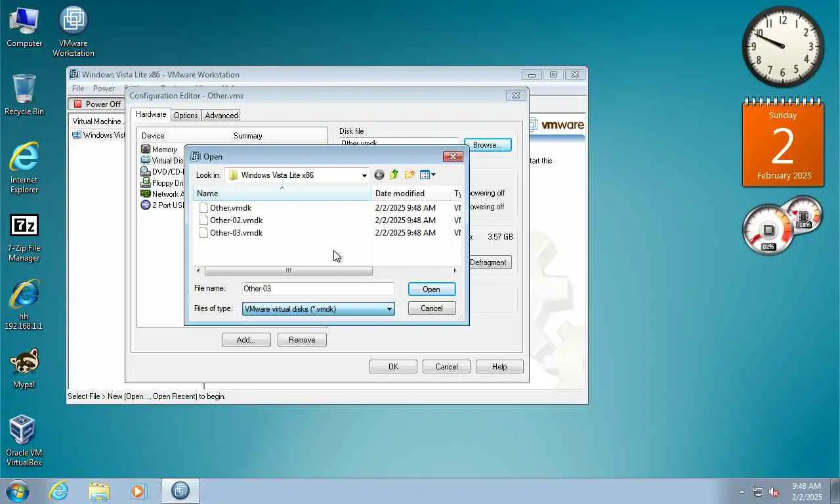
Task: Click the calendar gadget
Action: pos(783,144)
